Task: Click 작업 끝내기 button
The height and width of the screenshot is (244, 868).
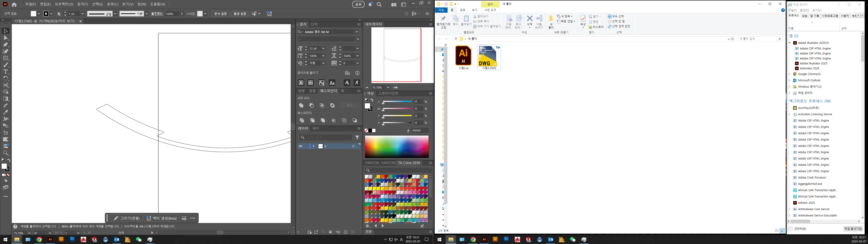Action: (x=853, y=229)
